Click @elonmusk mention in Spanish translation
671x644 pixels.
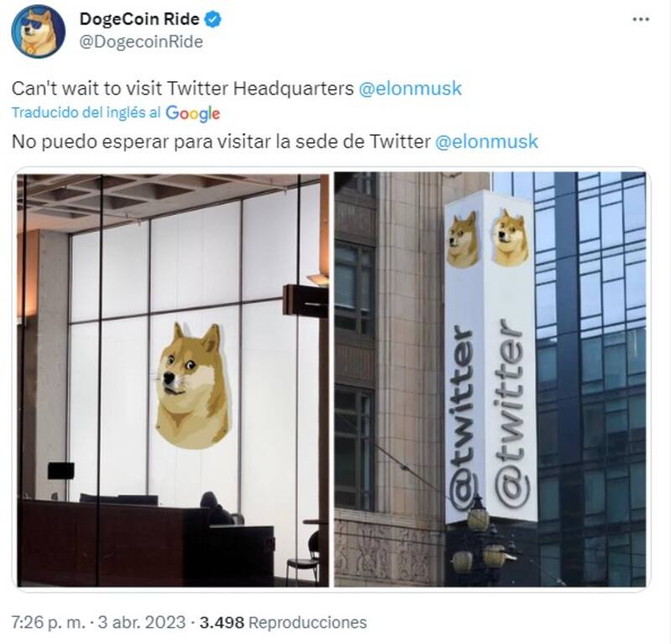tap(486, 142)
